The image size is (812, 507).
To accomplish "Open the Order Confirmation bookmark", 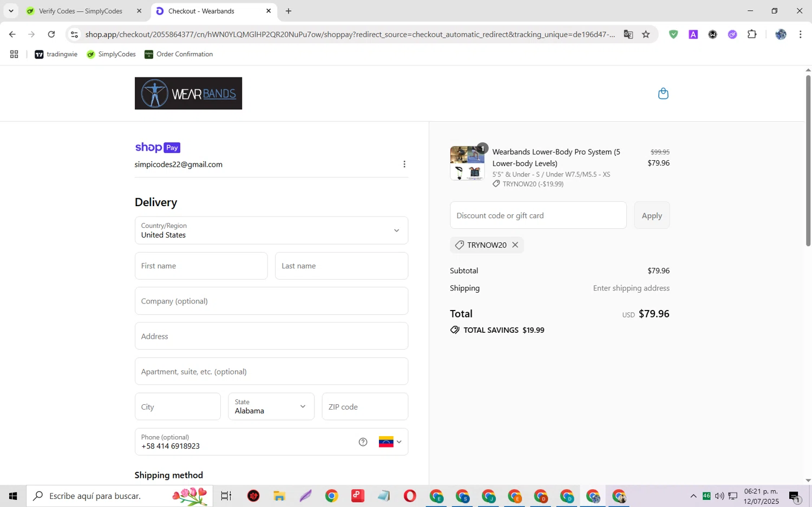I will [179, 54].
